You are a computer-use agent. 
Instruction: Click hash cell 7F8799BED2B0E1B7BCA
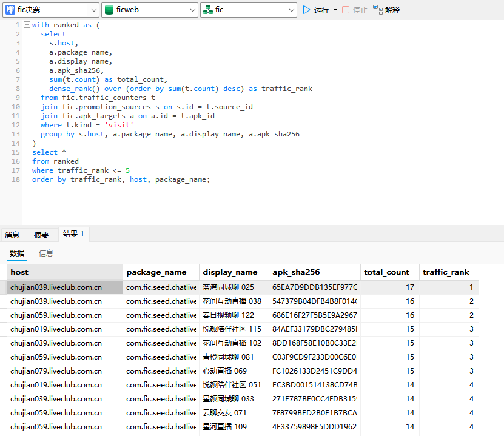[315, 413]
